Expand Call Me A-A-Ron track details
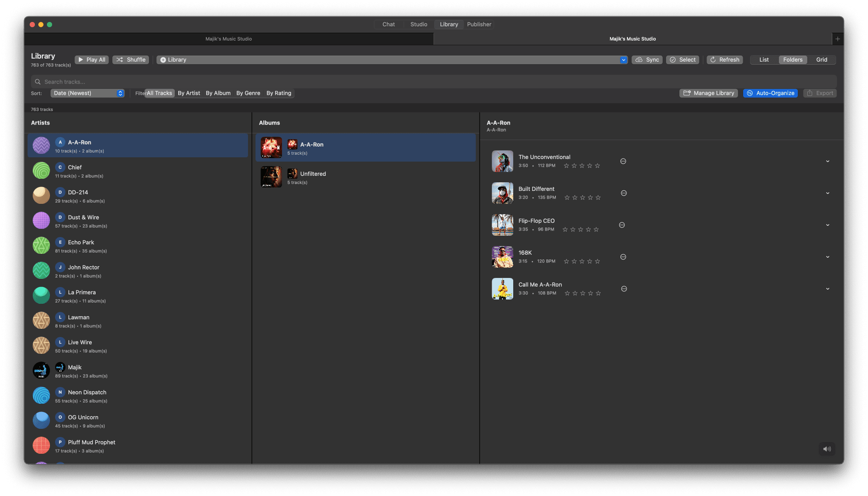The image size is (868, 496). coord(828,289)
